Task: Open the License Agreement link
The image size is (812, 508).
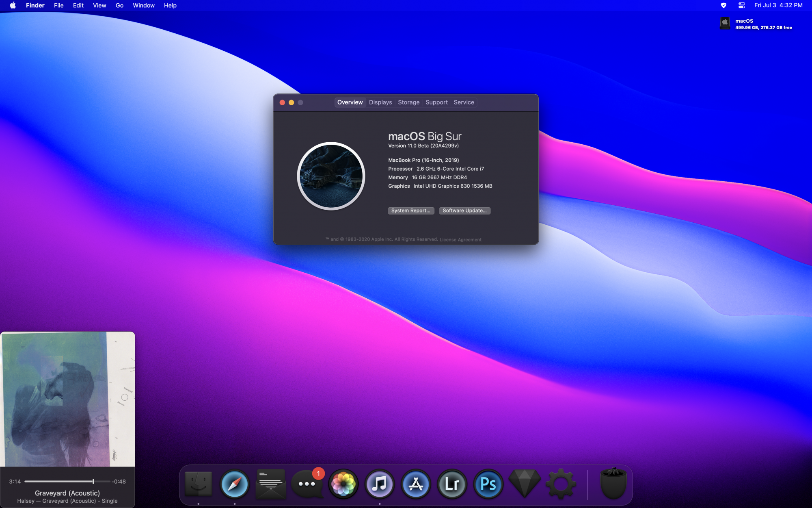Action: coord(460,240)
